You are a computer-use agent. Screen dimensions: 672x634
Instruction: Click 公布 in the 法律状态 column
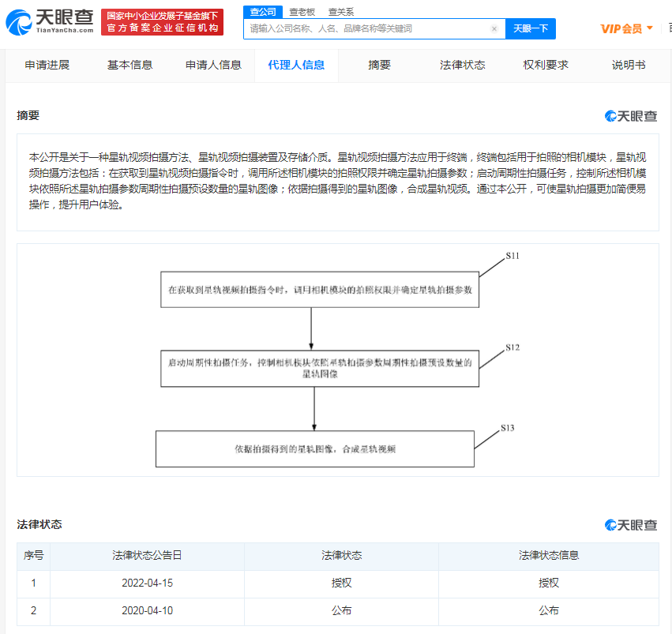click(x=342, y=610)
